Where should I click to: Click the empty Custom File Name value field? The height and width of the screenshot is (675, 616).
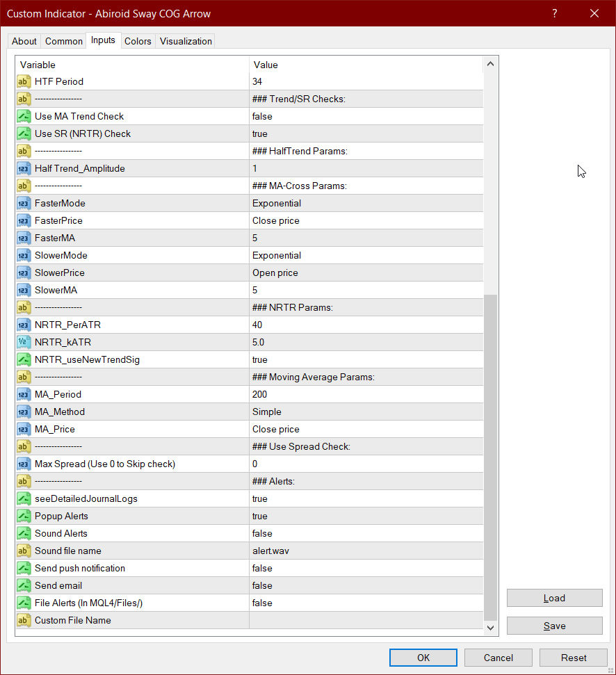(x=366, y=620)
